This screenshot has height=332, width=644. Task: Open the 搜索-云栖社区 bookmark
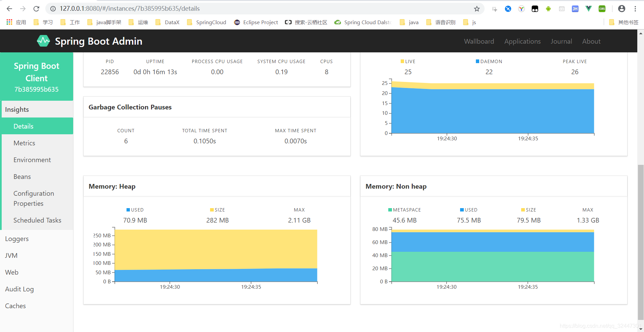pos(306,22)
